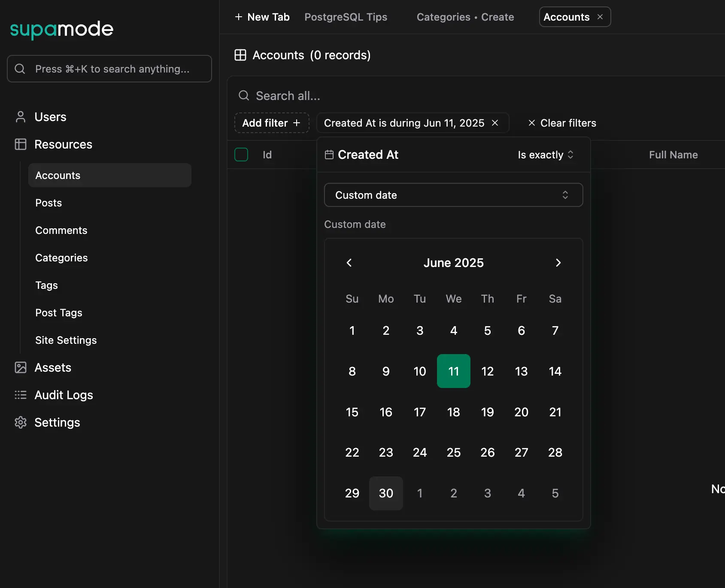Go to next month in calendar
Screen dimensions: 725x588
tap(558, 263)
